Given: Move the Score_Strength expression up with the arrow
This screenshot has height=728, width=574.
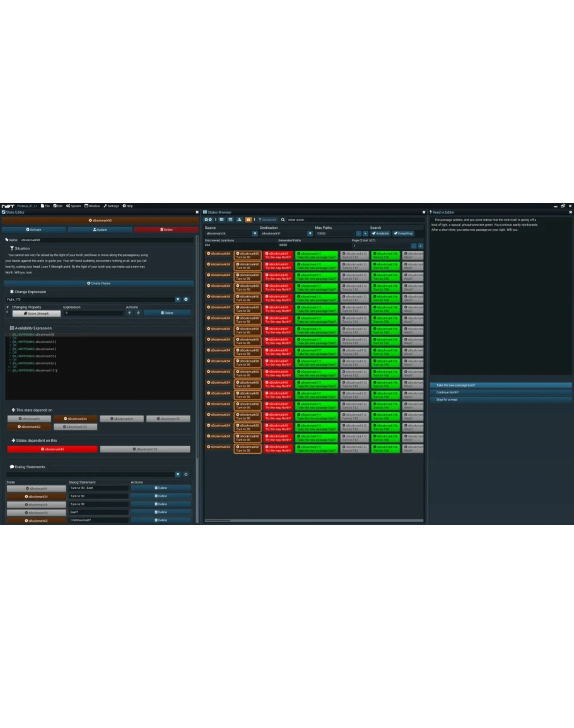Looking at the screenshot, I should point(130,313).
